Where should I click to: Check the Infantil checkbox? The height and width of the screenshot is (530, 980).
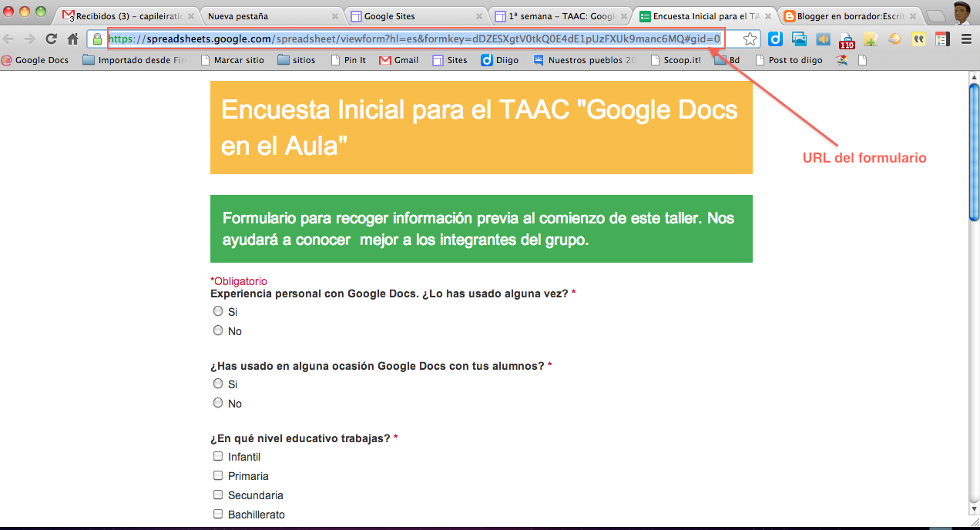click(x=218, y=456)
